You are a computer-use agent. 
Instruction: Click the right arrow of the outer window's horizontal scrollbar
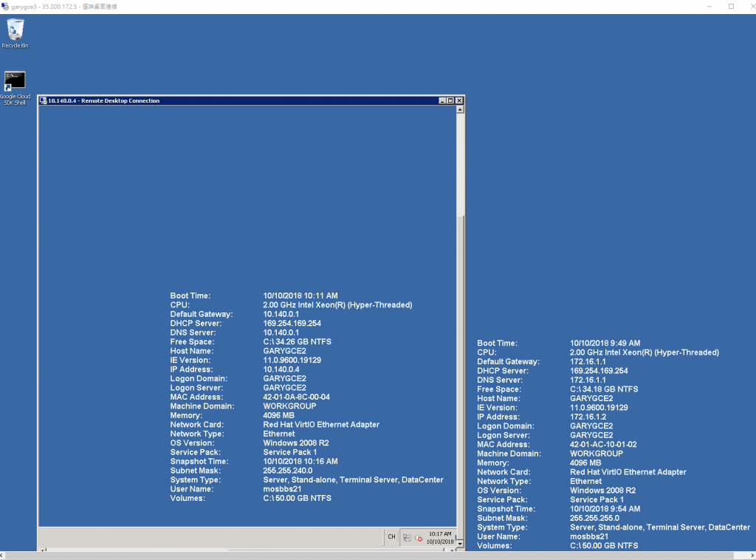753,556
